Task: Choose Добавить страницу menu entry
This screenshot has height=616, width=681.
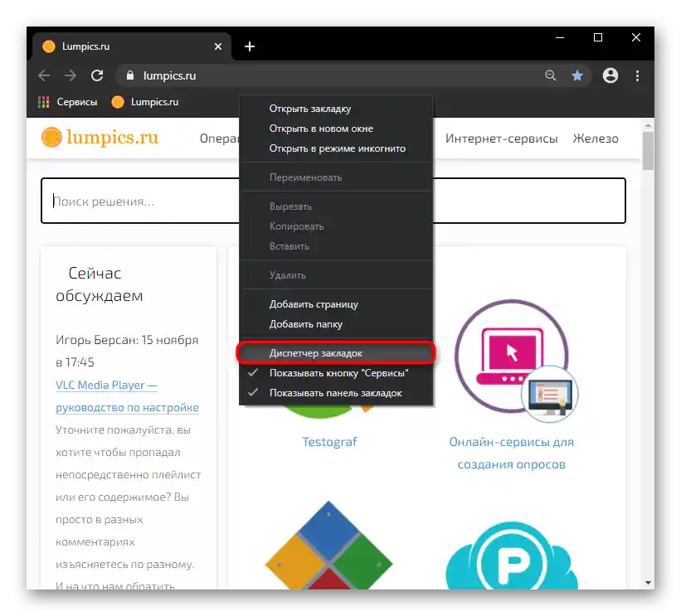Action: (x=336, y=304)
